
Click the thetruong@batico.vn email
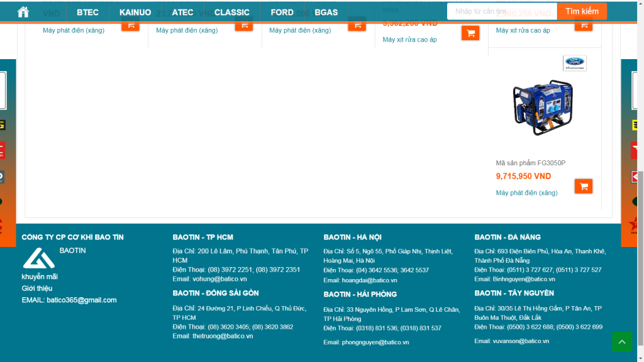point(223,336)
